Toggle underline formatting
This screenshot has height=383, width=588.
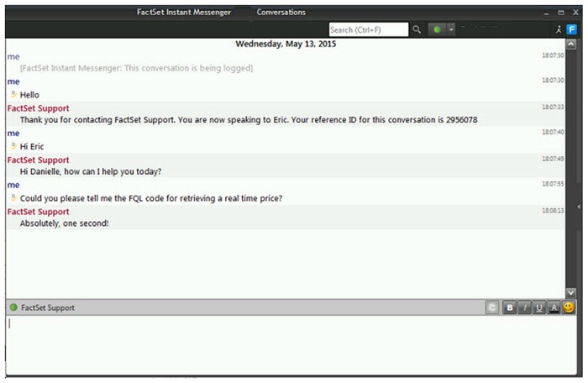[539, 307]
